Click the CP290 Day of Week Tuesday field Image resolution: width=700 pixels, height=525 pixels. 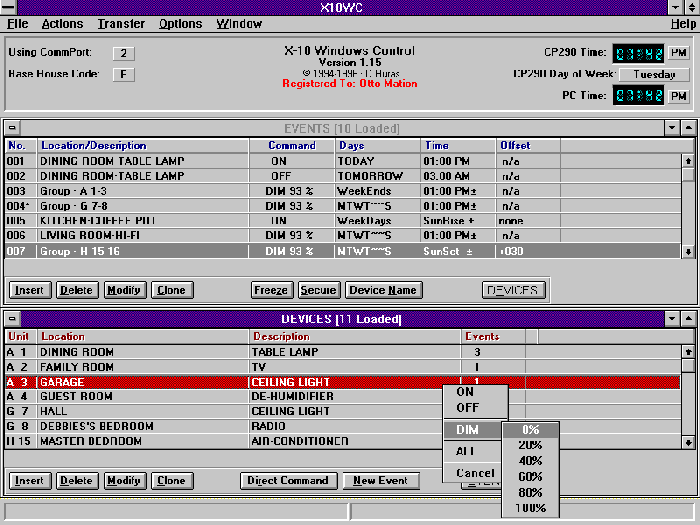pyautogui.click(x=654, y=74)
